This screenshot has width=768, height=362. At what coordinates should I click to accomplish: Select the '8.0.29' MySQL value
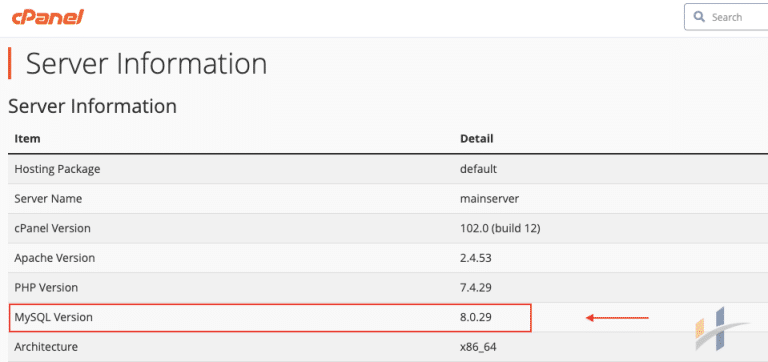pyautogui.click(x=476, y=317)
